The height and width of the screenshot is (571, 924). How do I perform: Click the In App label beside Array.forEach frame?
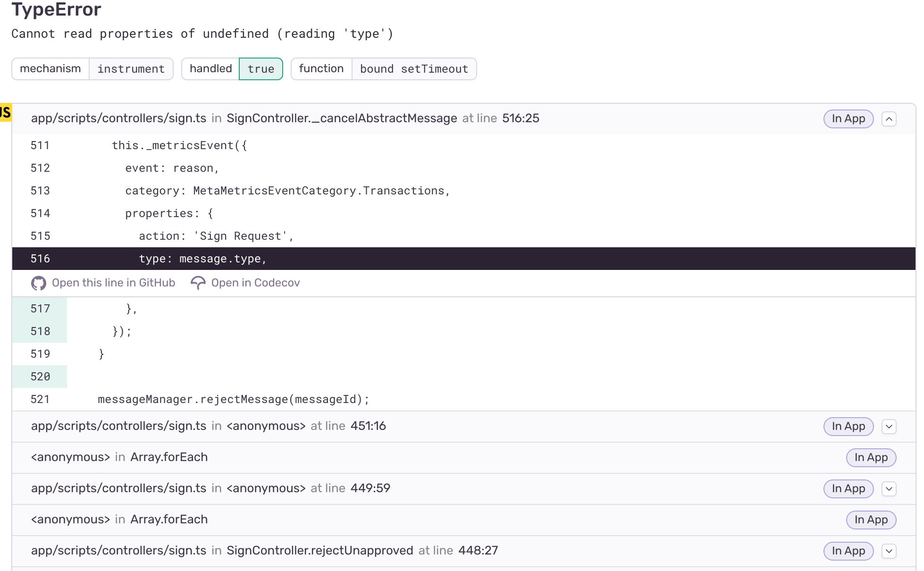tap(871, 457)
